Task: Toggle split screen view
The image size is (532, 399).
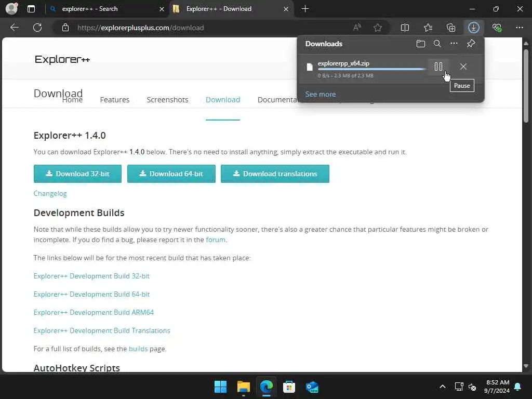Action: click(x=405, y=28)
